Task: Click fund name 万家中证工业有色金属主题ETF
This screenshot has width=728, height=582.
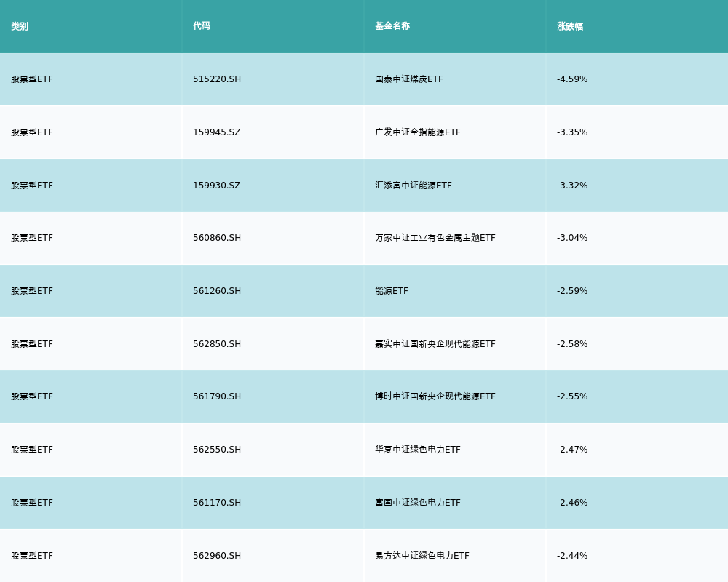Action: 435,238
